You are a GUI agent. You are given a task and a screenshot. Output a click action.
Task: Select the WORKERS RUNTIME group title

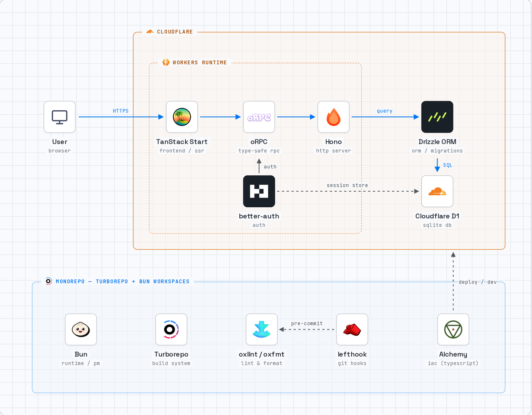[x=199, y=62]
